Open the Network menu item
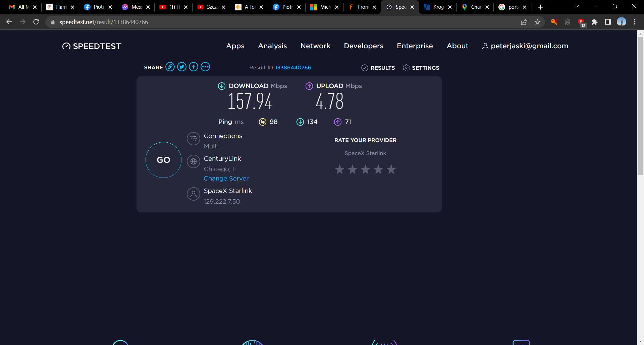 pyautogui.click(x=315, y=46)
